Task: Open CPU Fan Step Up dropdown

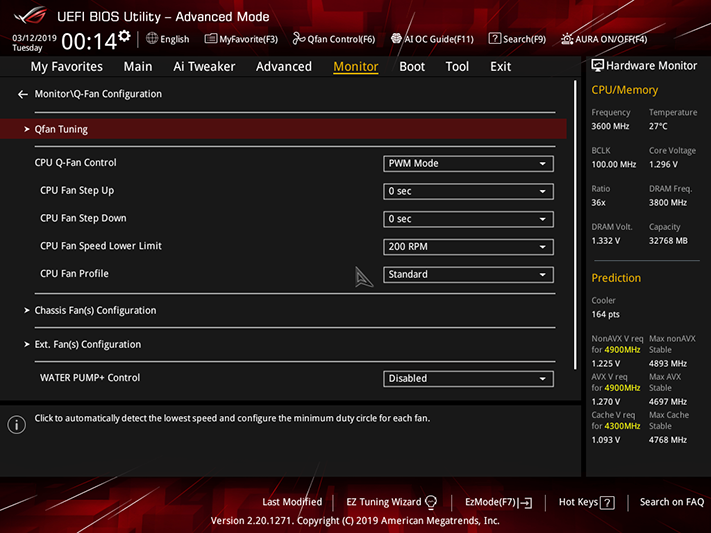Action: pyautogui.click(x=468, y=191)
